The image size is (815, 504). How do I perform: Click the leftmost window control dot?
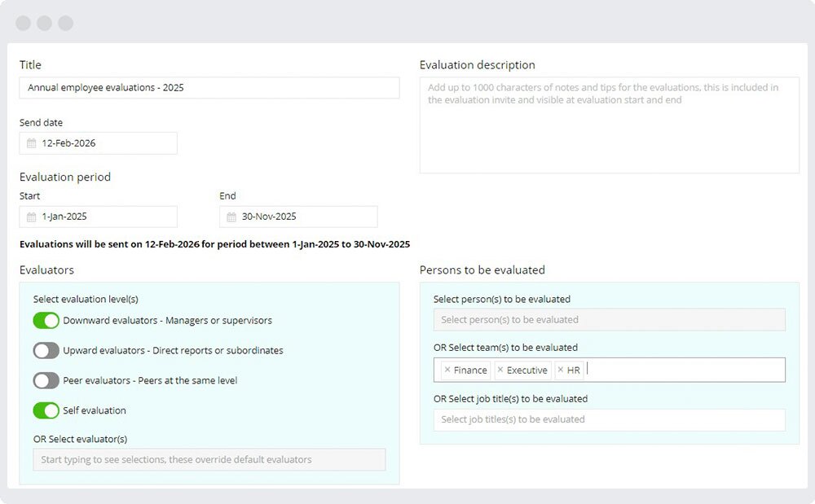click(x=23, y=23)
